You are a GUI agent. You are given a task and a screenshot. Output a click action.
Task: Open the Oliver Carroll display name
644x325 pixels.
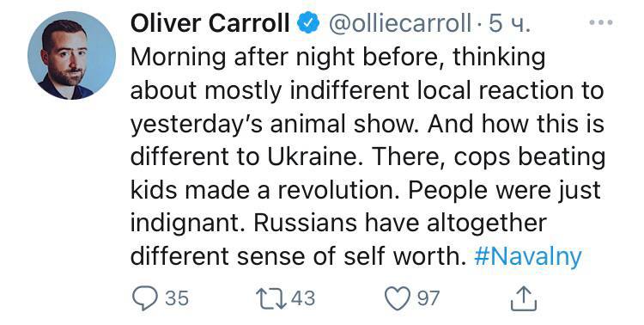pos(210,23)
